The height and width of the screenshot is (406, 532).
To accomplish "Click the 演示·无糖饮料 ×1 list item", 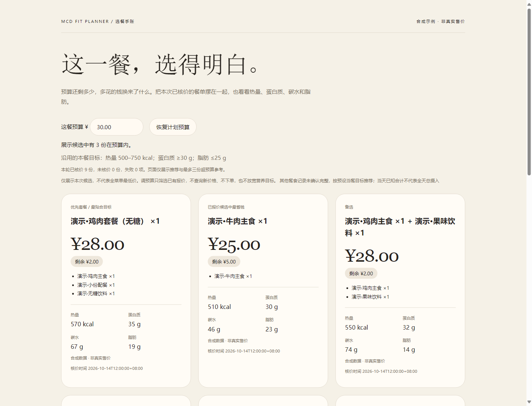I will (x=96, y=294).
